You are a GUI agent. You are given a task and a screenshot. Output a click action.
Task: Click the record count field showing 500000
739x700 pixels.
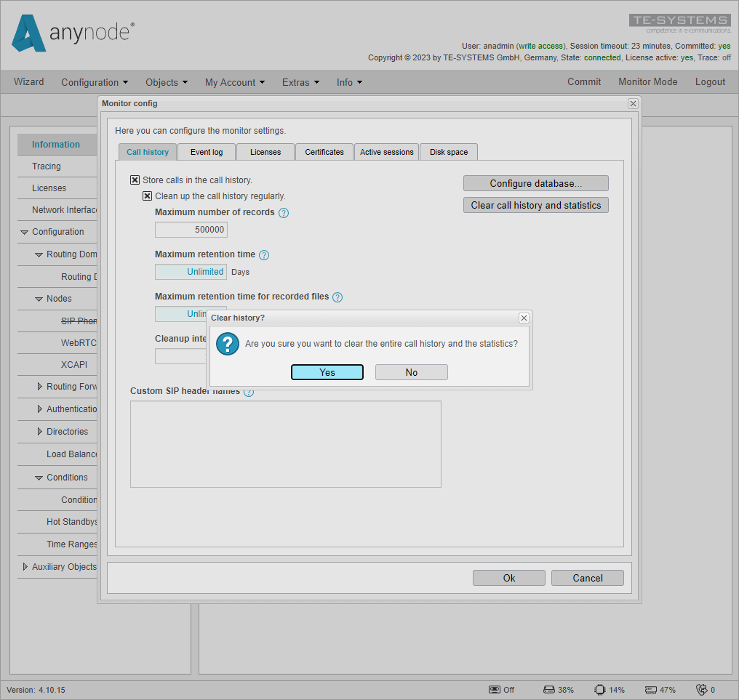[191, 229]
